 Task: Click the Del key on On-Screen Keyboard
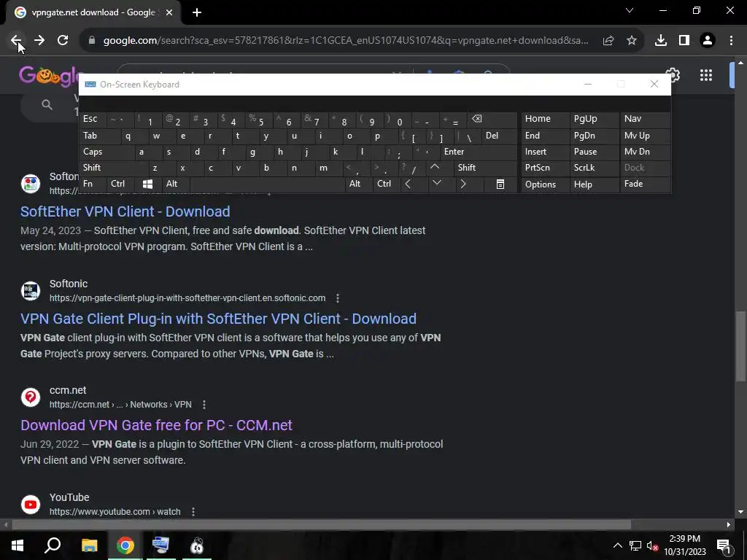499,136
